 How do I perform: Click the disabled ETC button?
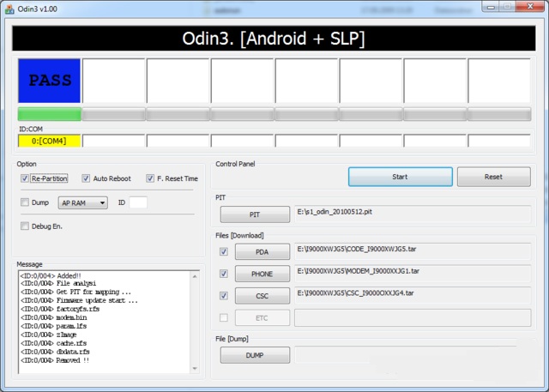(x=262, y=318)
